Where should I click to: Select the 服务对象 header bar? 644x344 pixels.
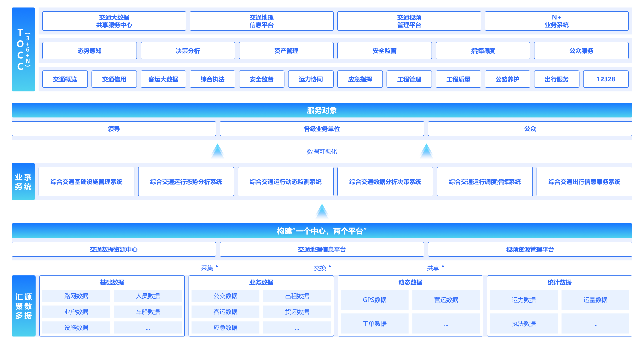pos(322,110)
